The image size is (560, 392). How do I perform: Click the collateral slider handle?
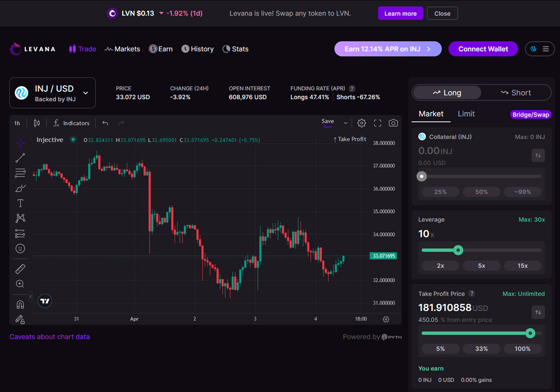422,176
